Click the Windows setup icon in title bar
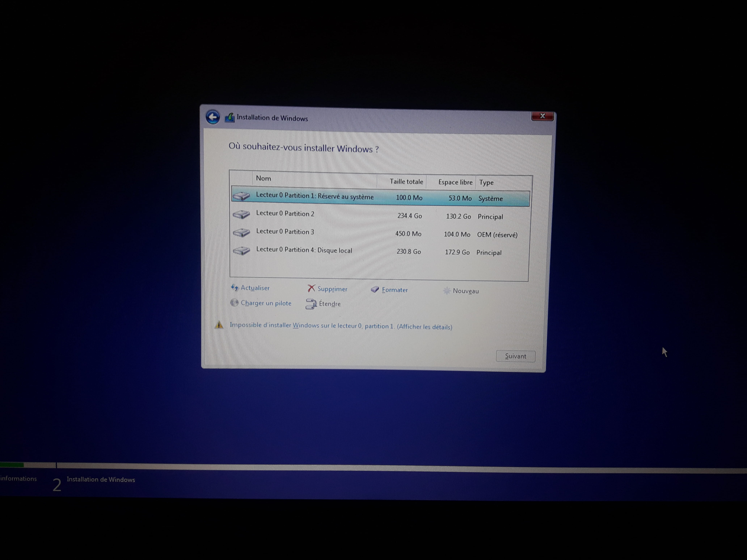The image size is (747, 560). point(230,118)
